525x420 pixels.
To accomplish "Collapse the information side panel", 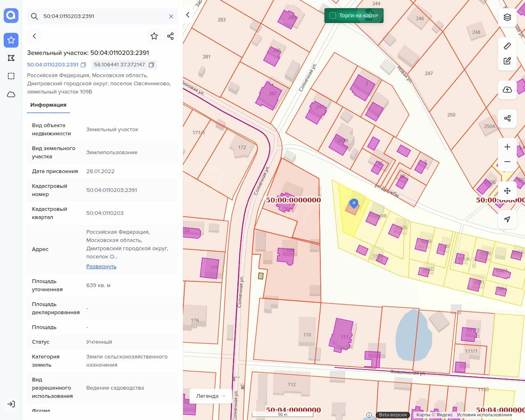I will [188, 15].
